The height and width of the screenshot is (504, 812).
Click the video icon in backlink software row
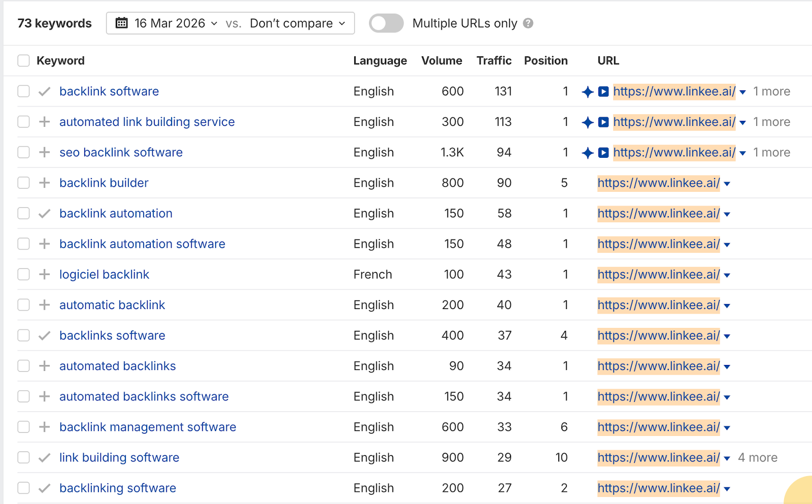(x=603, y=92)
